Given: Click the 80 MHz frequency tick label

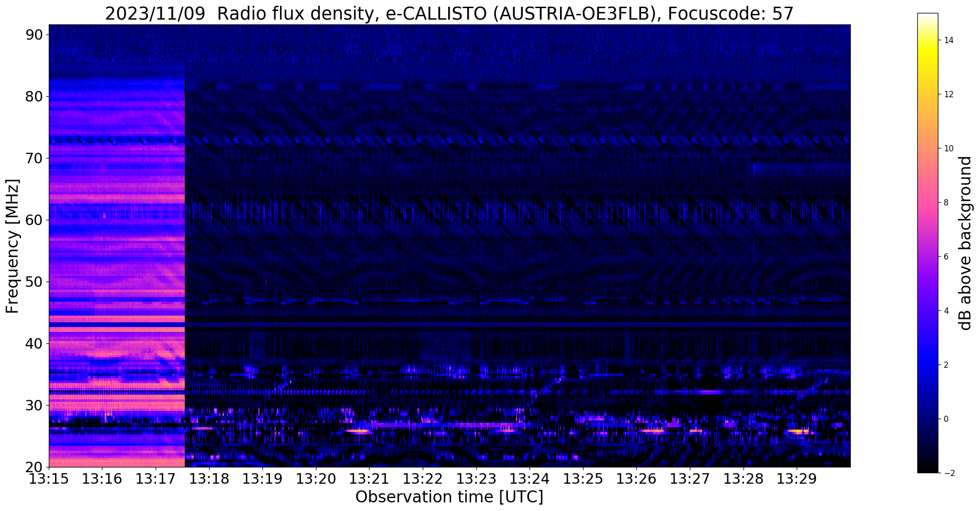Looking at the screenshot, I should [34, 96].
